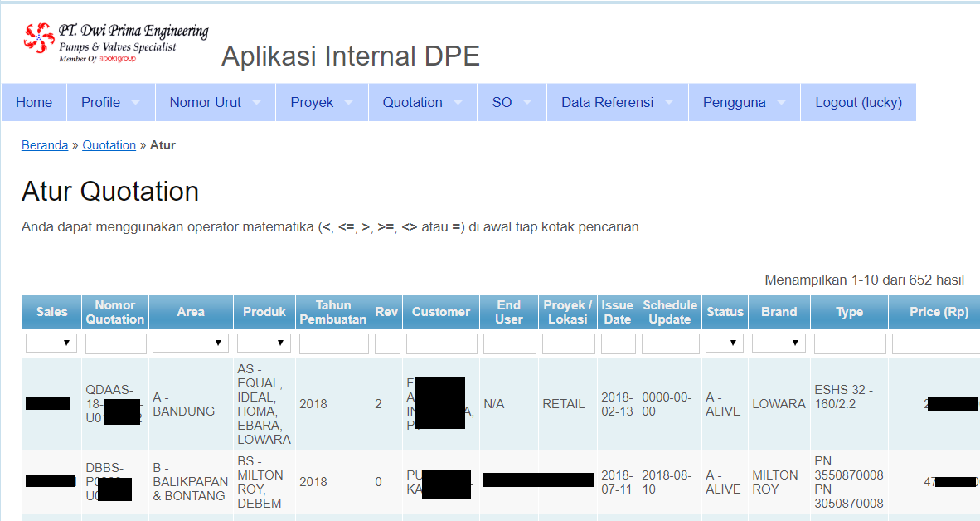Open the Proyek menu
This screenshot has height=521, width=980.
point(322,103)
